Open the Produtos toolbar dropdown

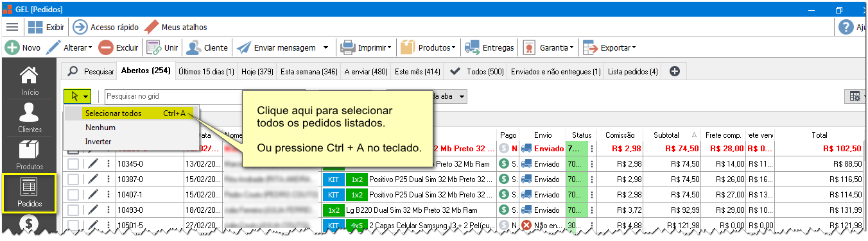[428, 47]
